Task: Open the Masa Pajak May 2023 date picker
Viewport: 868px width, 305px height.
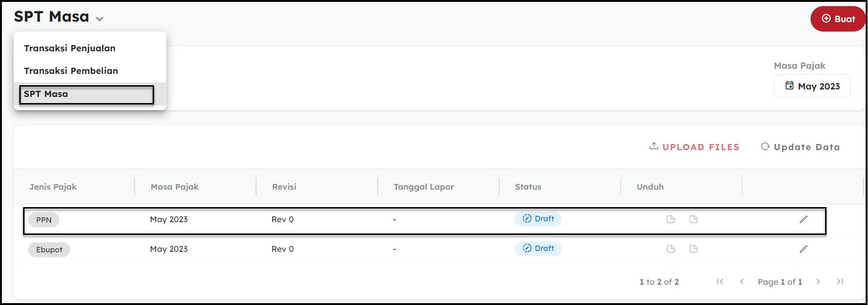Action: tap(812, 86)
